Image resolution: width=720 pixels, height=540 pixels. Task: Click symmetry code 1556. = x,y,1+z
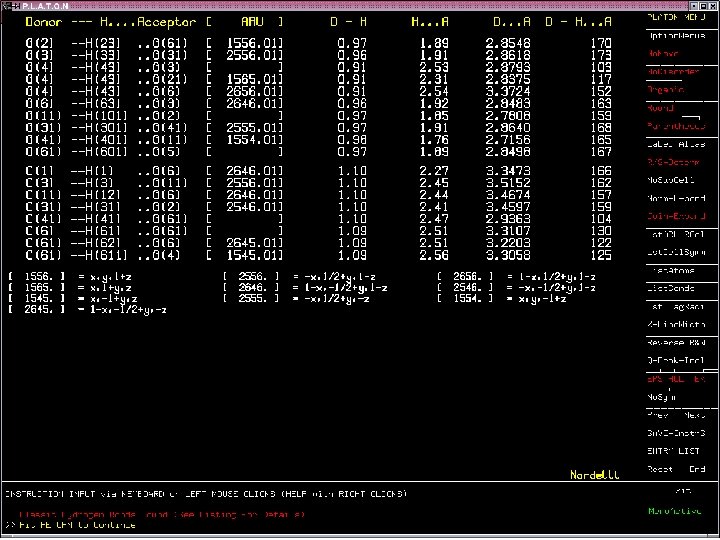pos(71,277)
